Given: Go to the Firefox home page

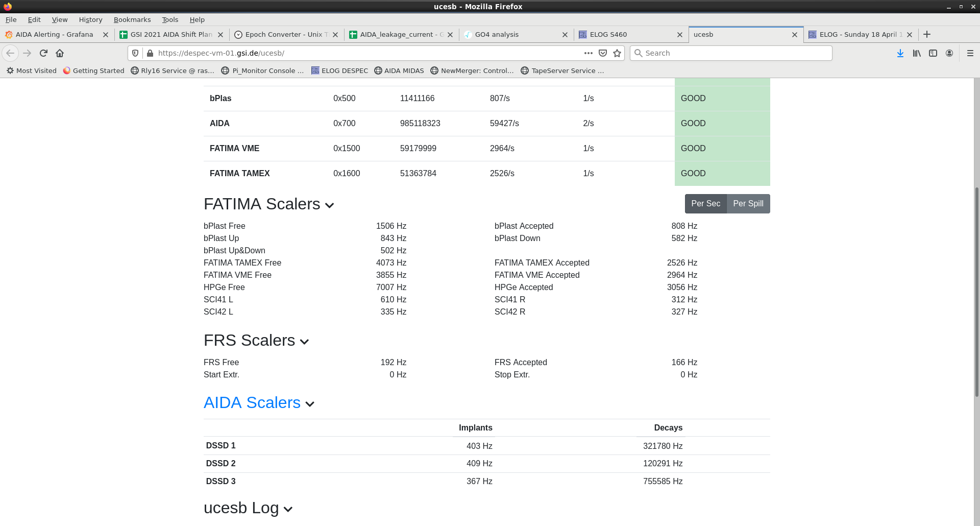Looking at the screenshot, I should tap(60, 53).
